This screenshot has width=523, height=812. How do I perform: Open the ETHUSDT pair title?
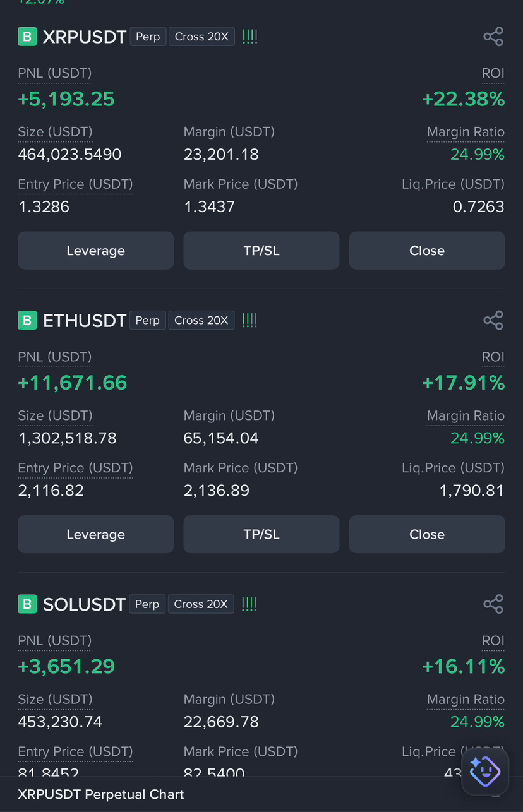tap(84, 320)
